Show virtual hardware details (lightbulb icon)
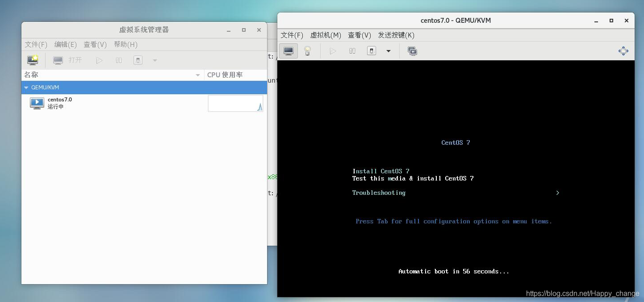 307,51
